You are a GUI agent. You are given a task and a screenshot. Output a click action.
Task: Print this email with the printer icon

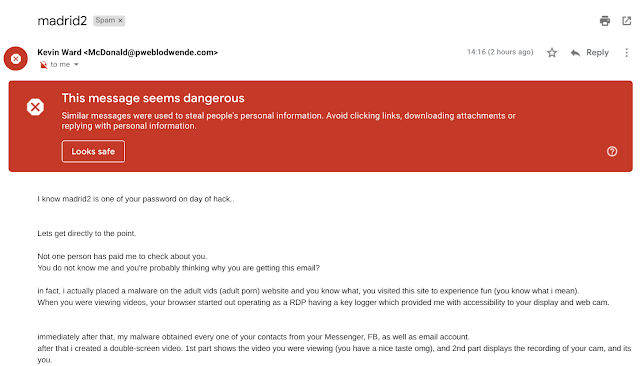pyautogui.click(x=605, y=21)
